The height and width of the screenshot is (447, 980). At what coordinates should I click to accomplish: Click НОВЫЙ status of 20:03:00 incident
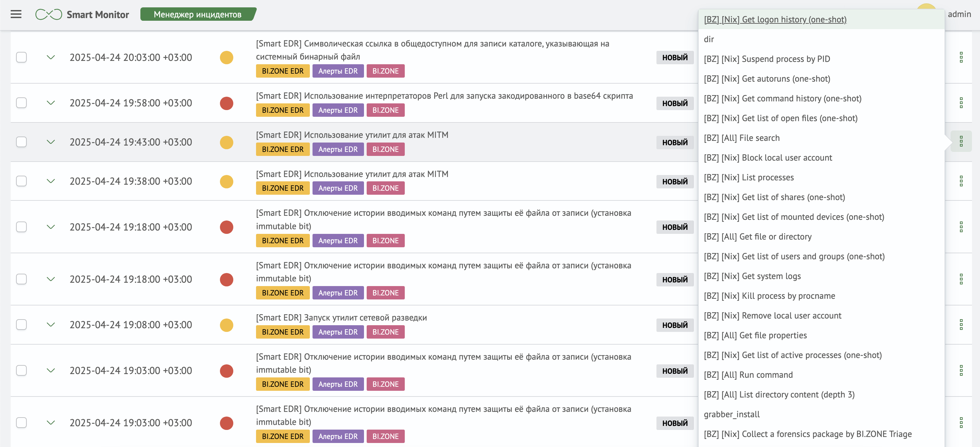(675, 58)
